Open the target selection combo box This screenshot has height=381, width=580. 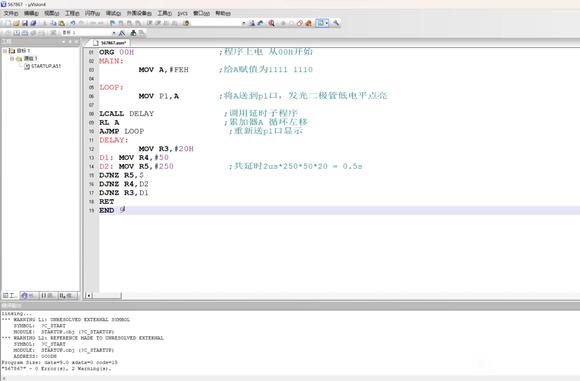(88, 33)
